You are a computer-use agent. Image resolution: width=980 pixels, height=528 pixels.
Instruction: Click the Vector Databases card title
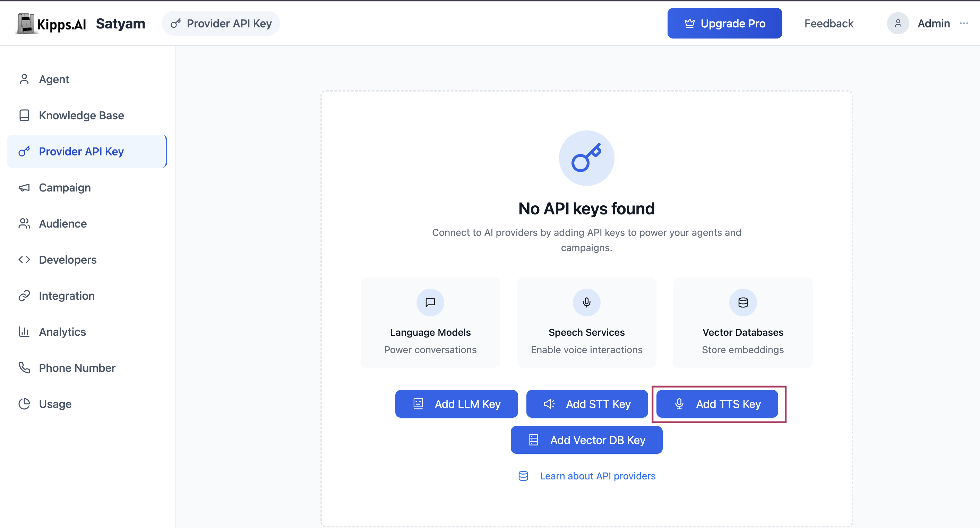(742, 332)
